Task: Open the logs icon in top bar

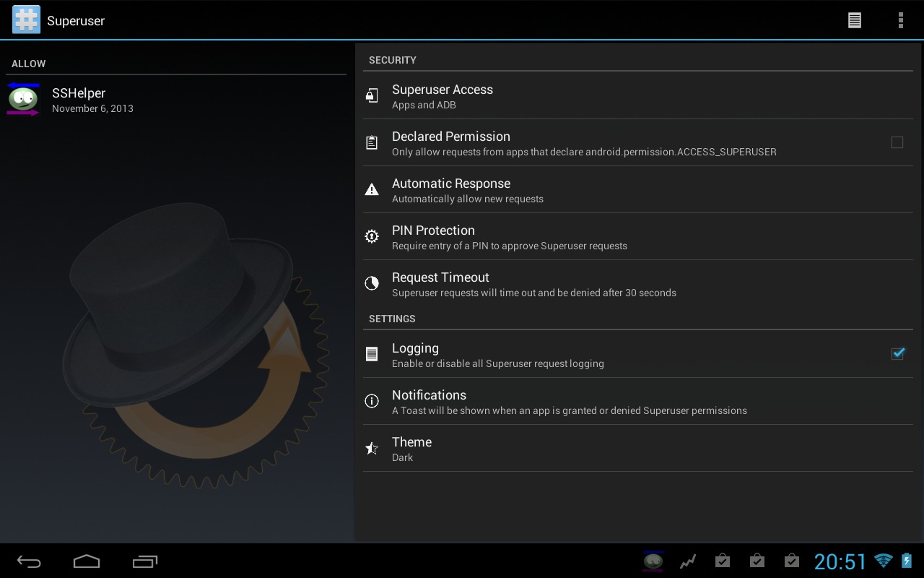Action: coord(854,20)
